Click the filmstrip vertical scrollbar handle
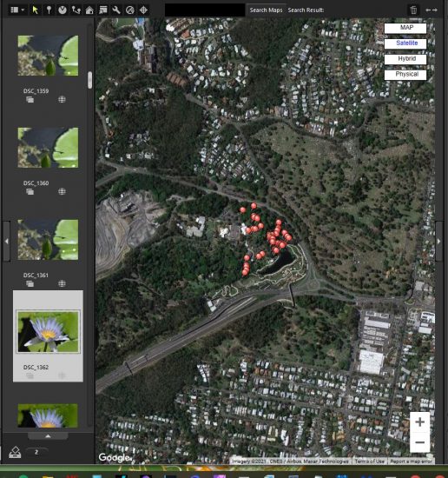 point(89,80)
